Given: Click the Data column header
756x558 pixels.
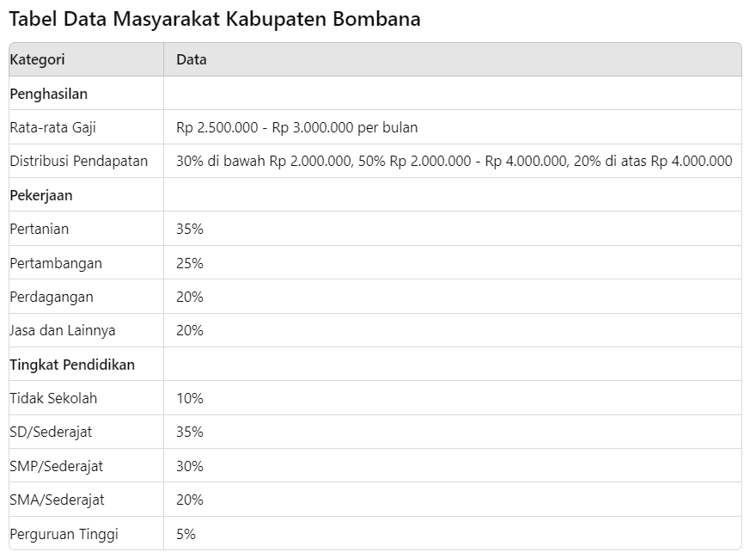Looking at the screenshot, I should click(x=191, y=59).
